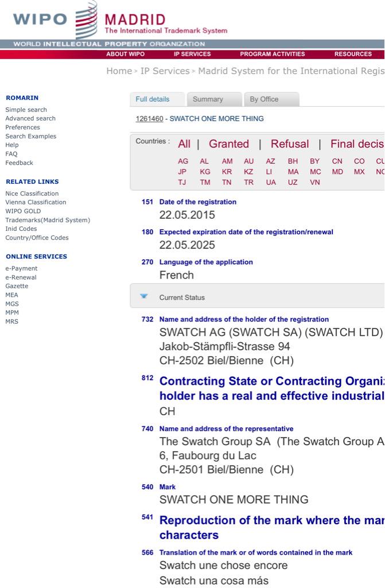Select country code KG

click(205, 172)
